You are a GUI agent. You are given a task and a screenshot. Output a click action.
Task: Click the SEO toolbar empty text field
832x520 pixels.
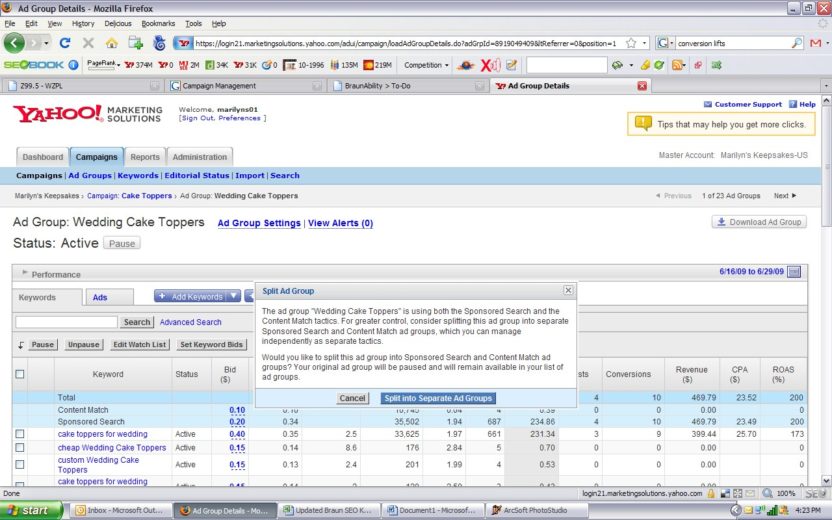(566, 65)
